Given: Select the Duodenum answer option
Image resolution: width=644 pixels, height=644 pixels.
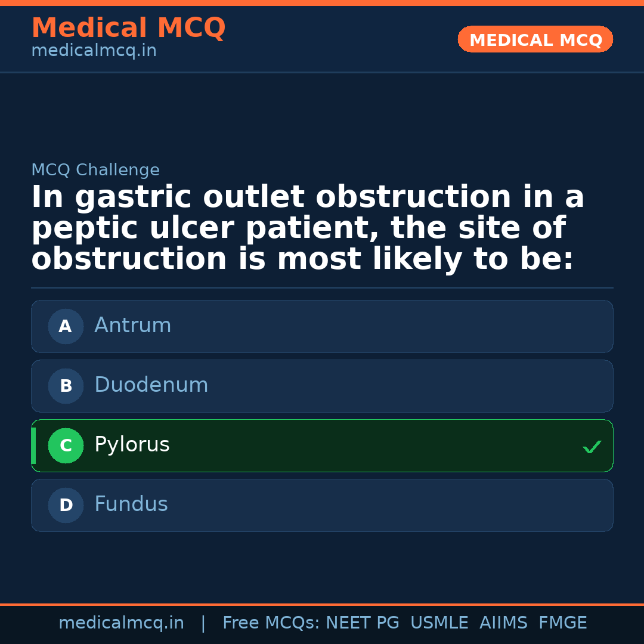Looking at the screenshot, I should [322, 386].
